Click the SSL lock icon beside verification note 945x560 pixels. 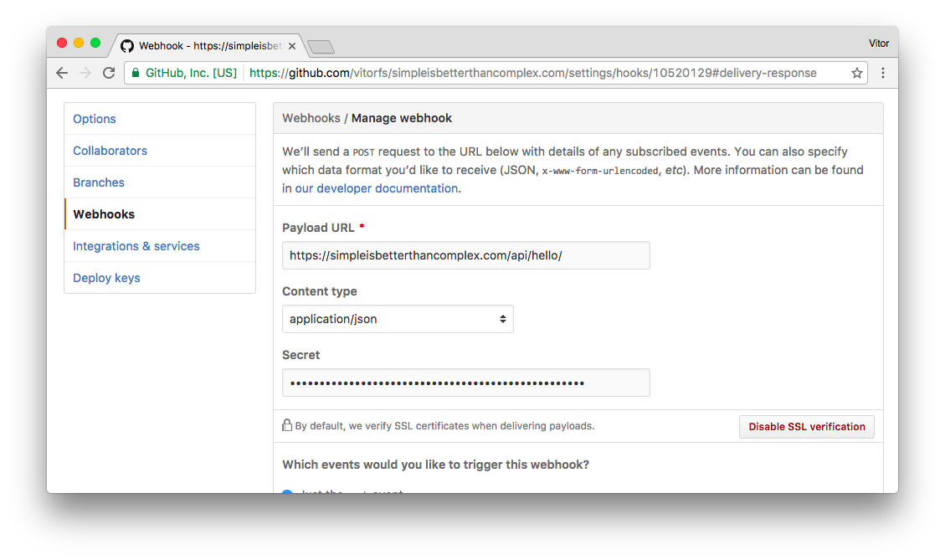(x=287, y=425)
